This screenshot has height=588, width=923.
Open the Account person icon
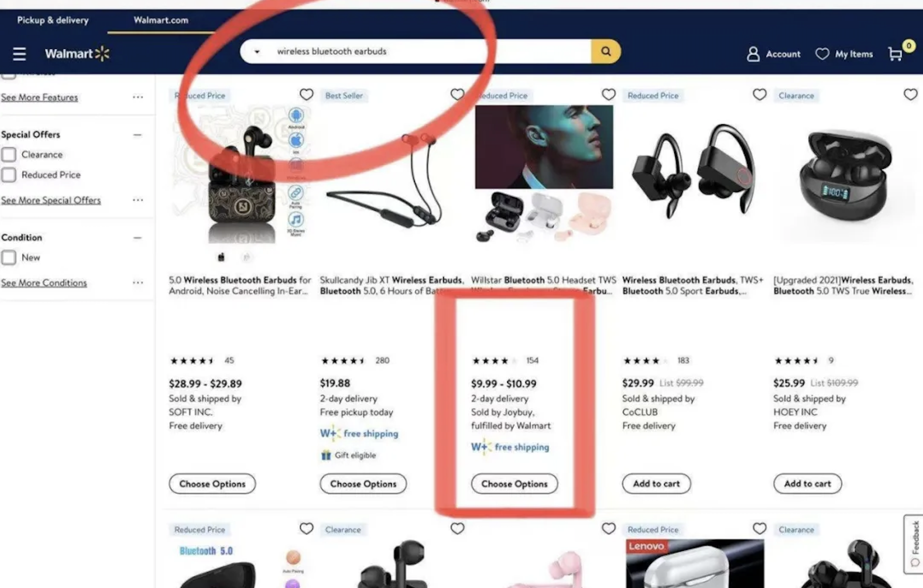click(x=753, y=54)
